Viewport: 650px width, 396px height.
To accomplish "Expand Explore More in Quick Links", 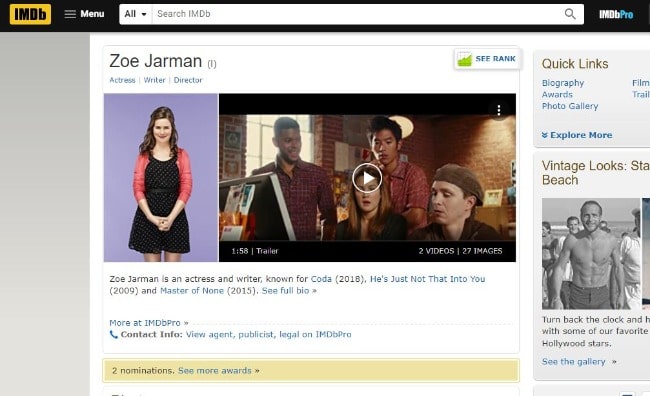I will (x=577, y=135).
